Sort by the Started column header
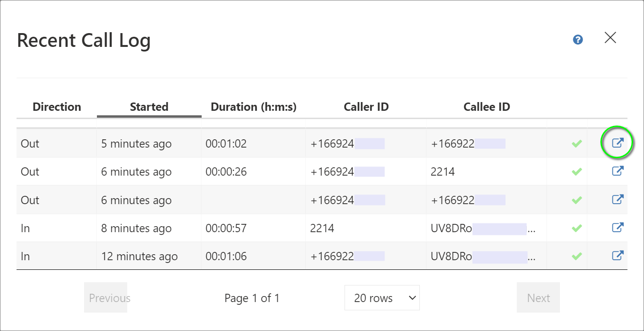This screenshot has height=331, width=644. coord(149,107)
